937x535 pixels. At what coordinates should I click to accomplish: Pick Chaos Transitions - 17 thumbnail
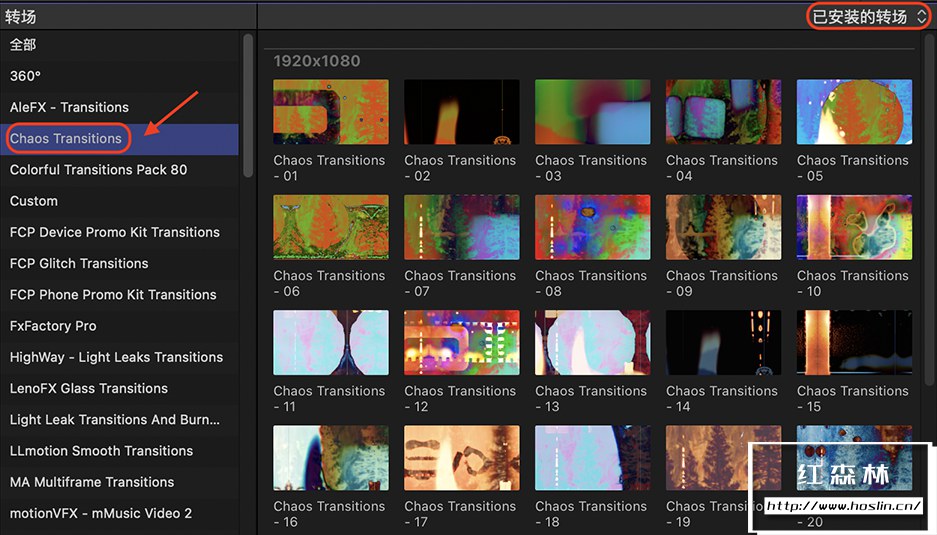click(x=461, y=458)
